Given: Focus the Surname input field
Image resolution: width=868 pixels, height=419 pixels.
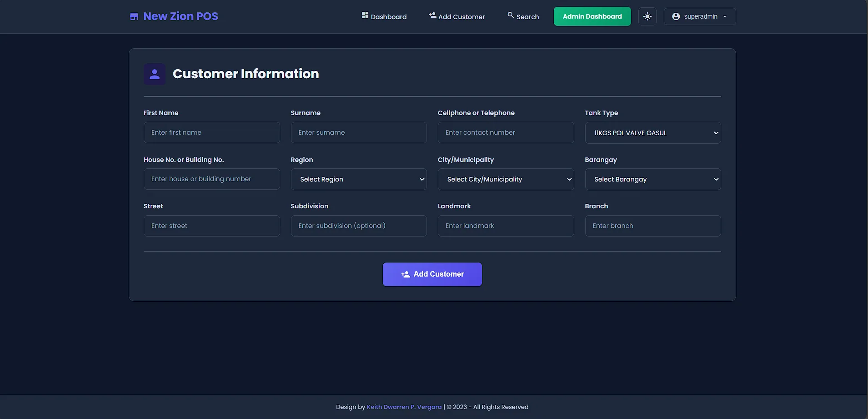Looking at the screenshot, I should click(x=359, y=132).
